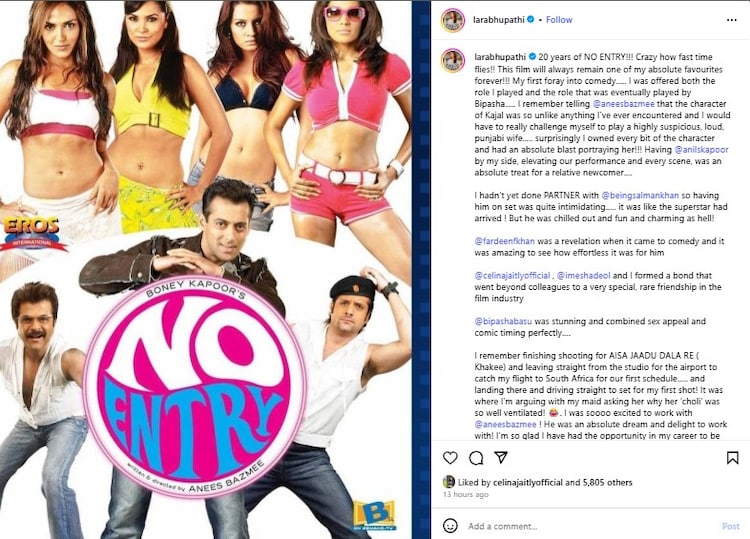Open @fardeenfkhan mention link
The height and width of the screenshot is (539, 750).
[x=505, y=241]
